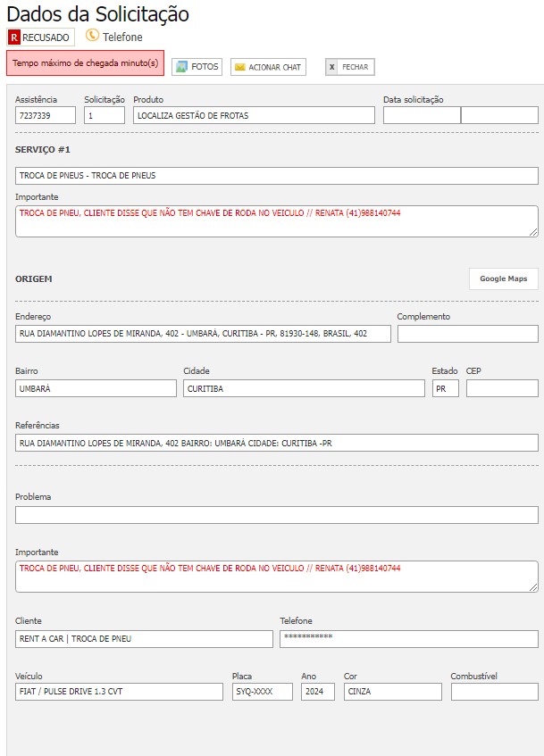Screen dimensions: 544x756
Task: Focus the Combustível input field
Action: tap(494, 692)
